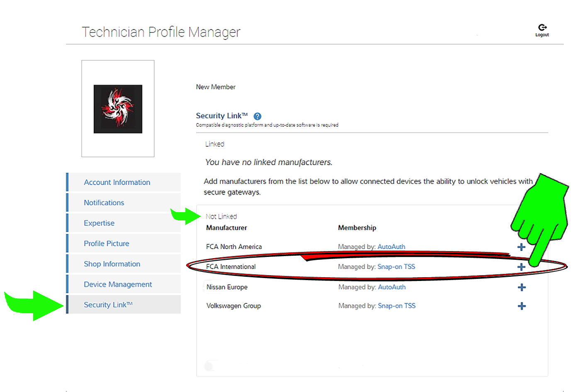Open Profile Picture settings
The height and width of the screenshot is (392, 587).
click(107, 244)
